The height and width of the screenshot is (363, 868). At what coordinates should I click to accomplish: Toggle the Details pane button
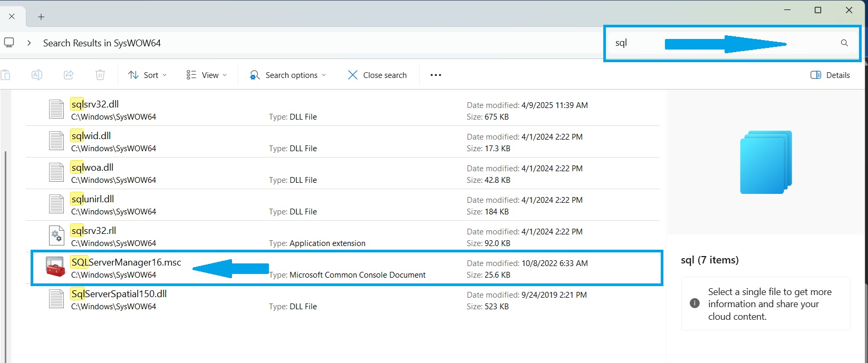pos(830,75)
